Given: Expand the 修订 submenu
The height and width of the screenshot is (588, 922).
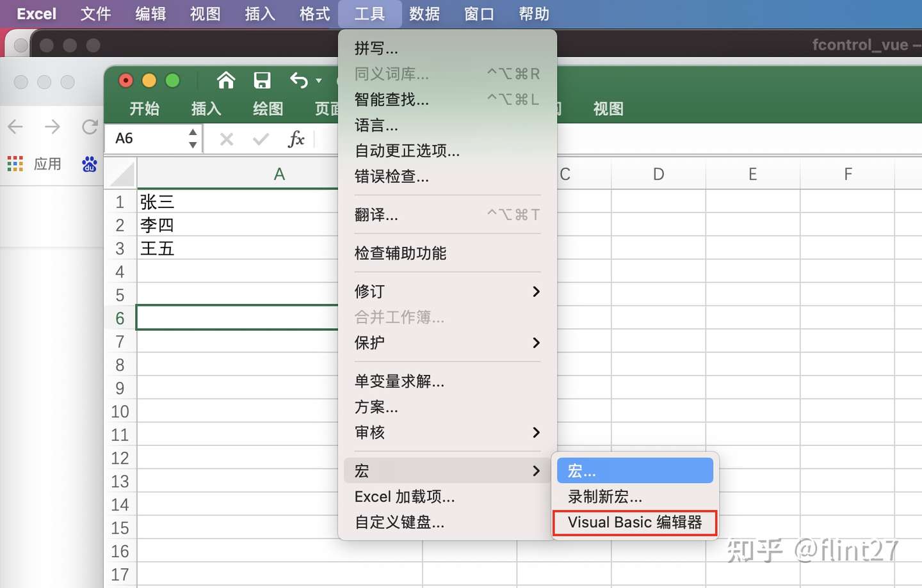Looking at the screenshot, I should coord(447,292).
